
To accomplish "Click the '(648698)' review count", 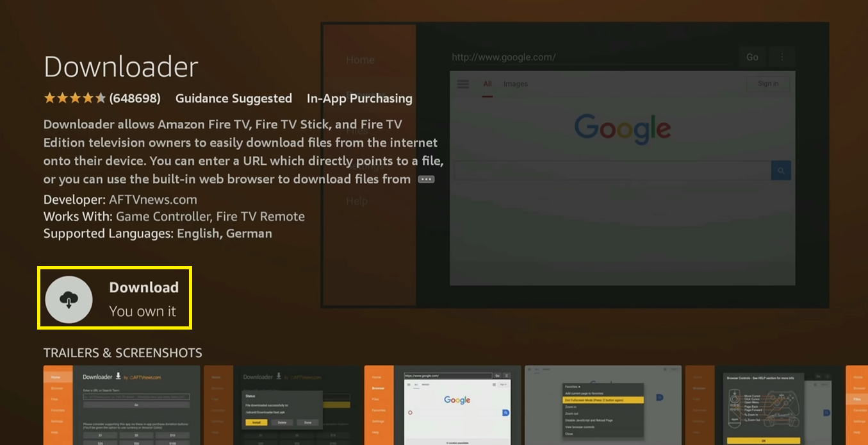I will click(x=135, y=99).
